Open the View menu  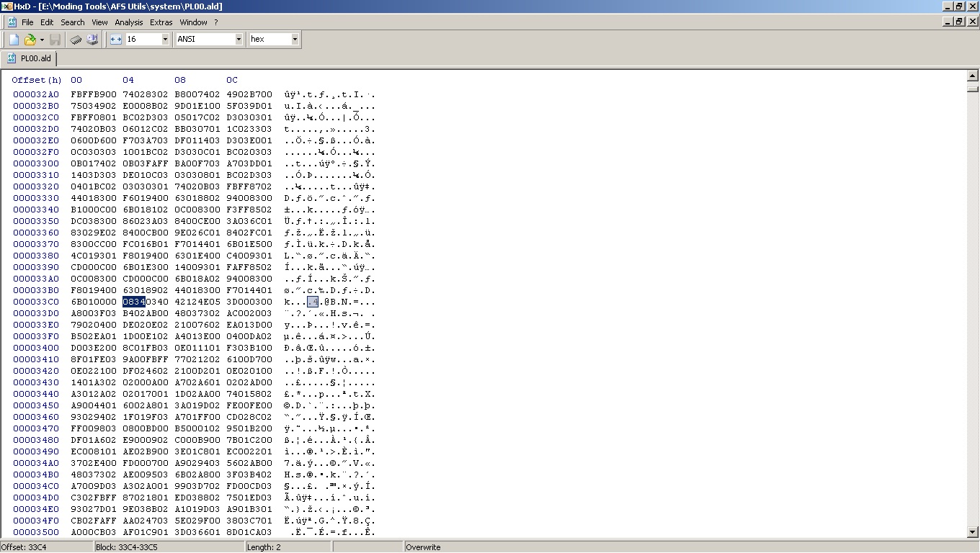coord(99,22)
